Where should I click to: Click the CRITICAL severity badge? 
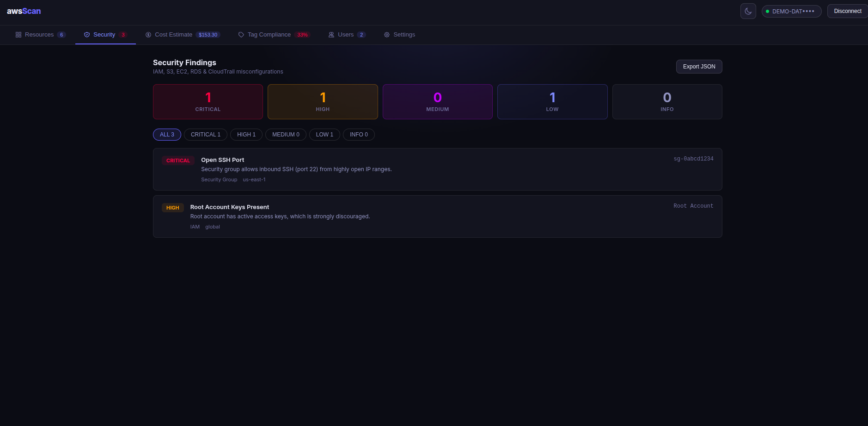coord(178,161)
